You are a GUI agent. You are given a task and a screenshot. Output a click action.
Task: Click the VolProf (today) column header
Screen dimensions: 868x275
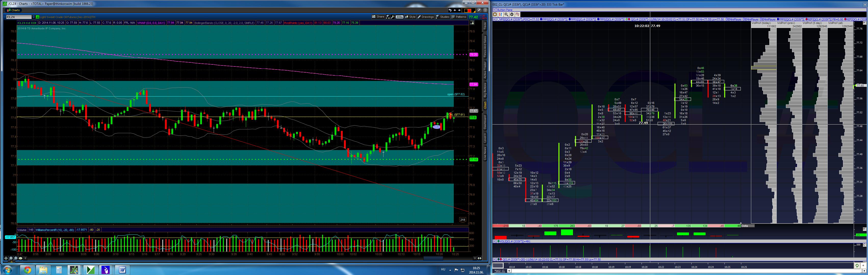tap(764, 23)
